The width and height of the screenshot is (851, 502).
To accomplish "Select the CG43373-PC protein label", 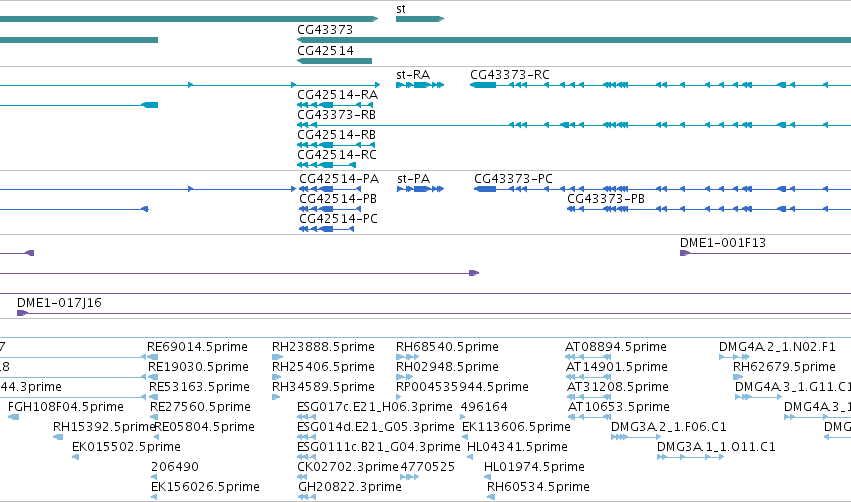I will (513, 179).
